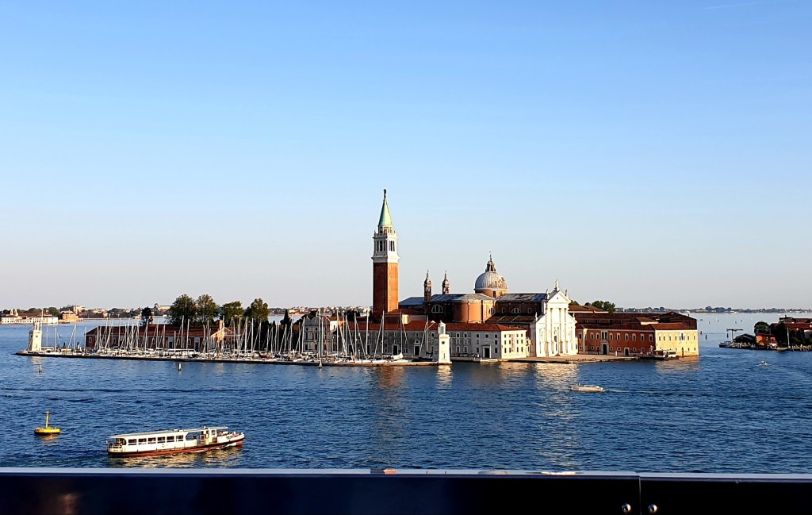
Task: Select the grey dome of the church
Action: pyautogui.click(x=491, y=280)
